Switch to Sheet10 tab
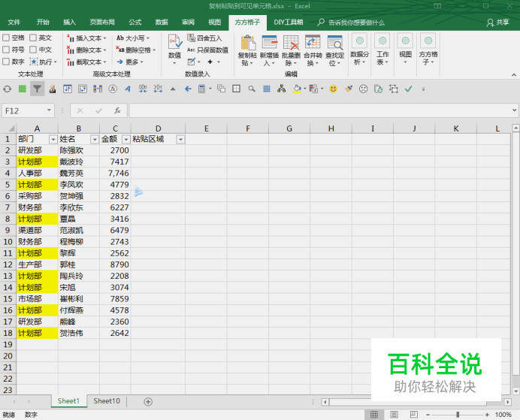 point(107,401)
